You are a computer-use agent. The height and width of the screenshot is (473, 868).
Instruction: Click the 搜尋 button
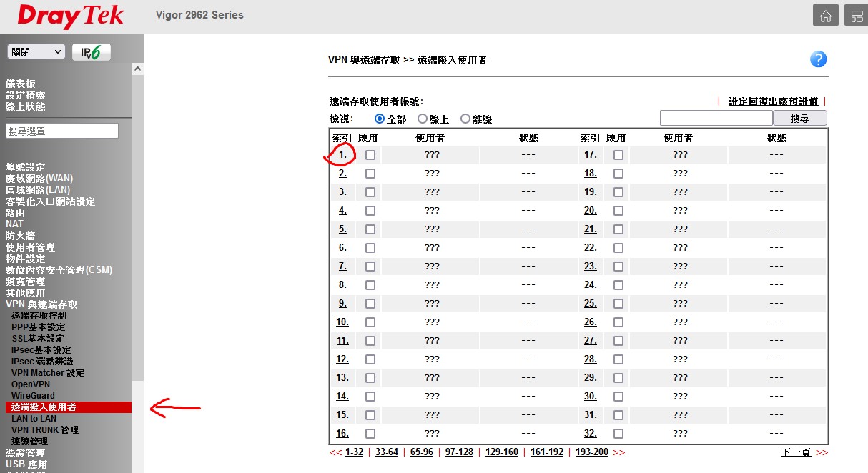(800, 118)
